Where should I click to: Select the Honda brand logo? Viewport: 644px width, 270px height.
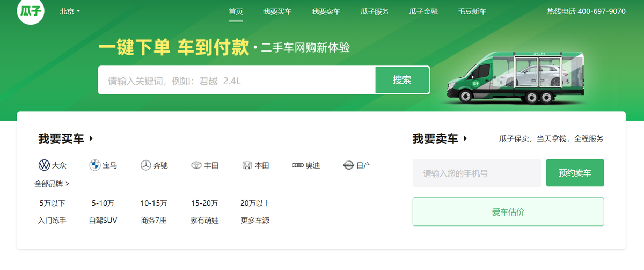[247, 165]
